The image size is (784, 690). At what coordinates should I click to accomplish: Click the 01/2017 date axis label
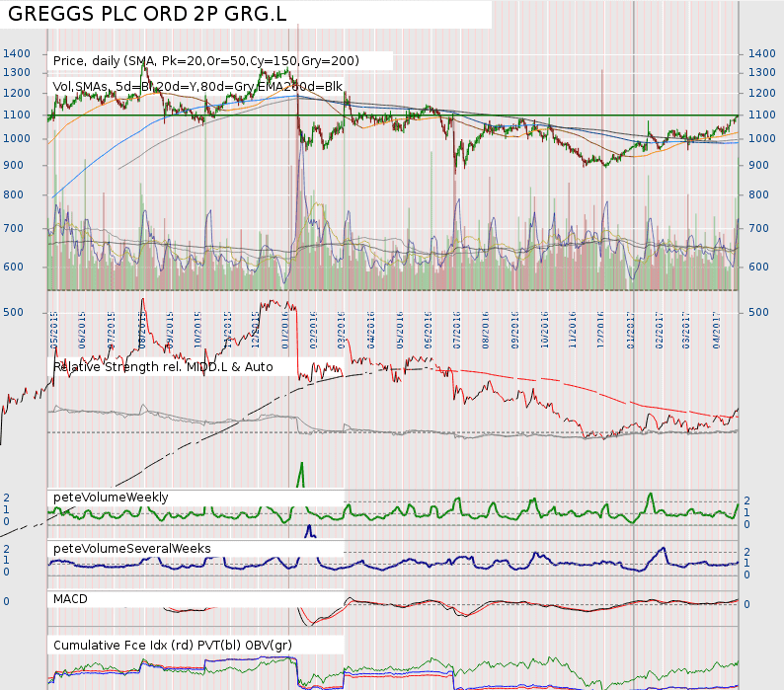point(631,330)
